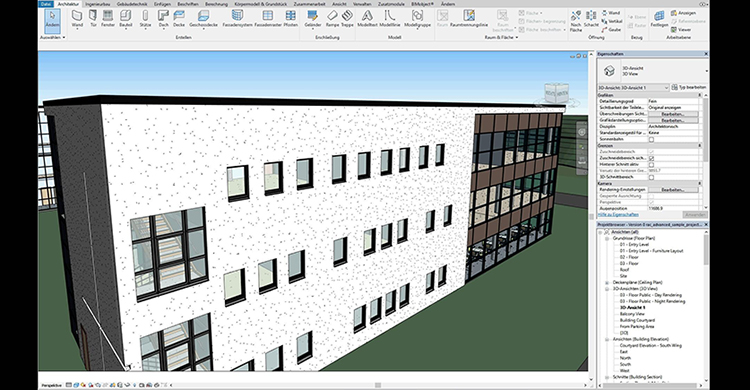Select the Pfosten mullion tool
Screen dimensions: 750x390
point(290,19)
